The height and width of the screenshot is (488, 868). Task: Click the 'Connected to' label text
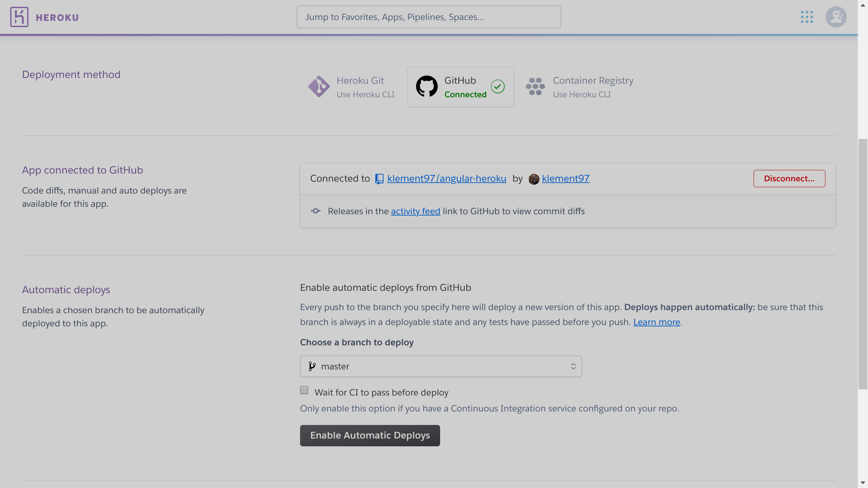(340, 179)
